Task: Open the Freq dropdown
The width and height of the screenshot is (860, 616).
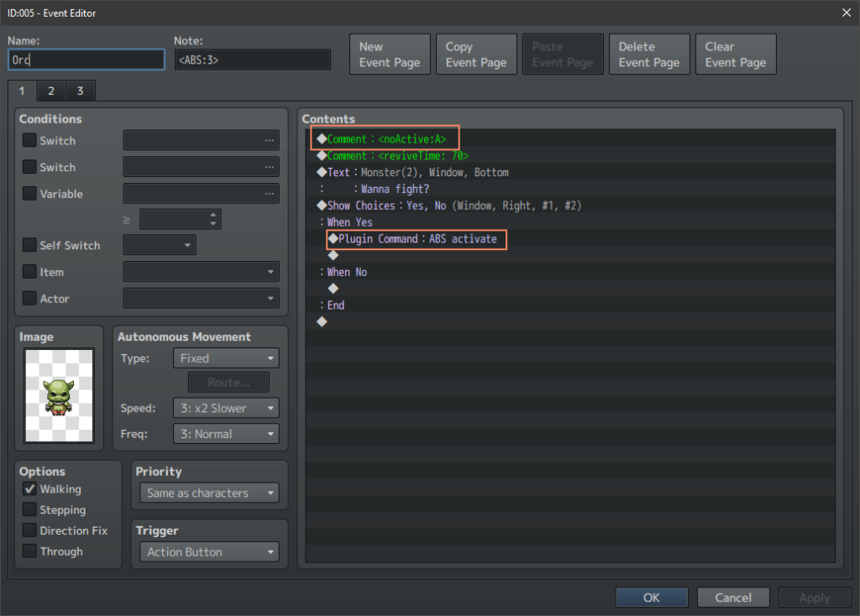Action: (x=226, y=434)
